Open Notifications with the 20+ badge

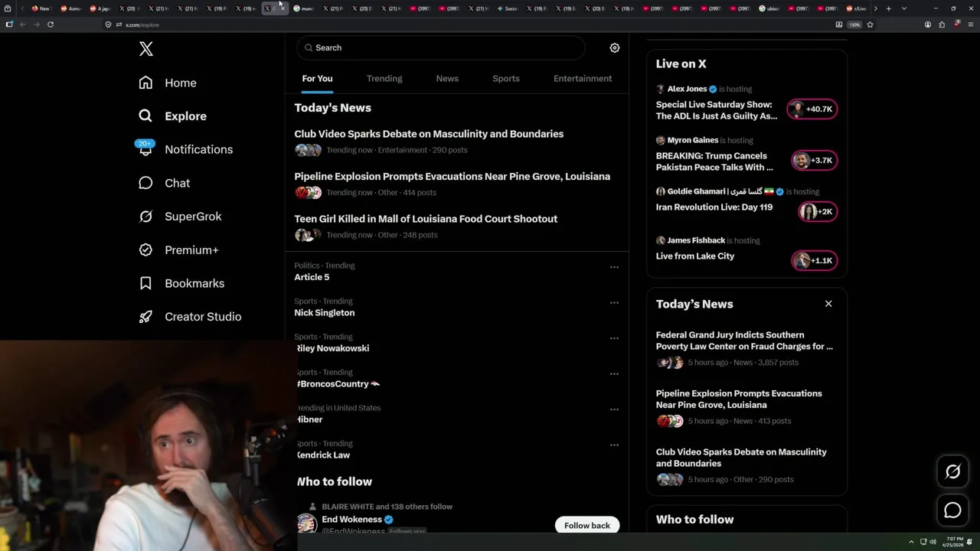tap(185, 149)
